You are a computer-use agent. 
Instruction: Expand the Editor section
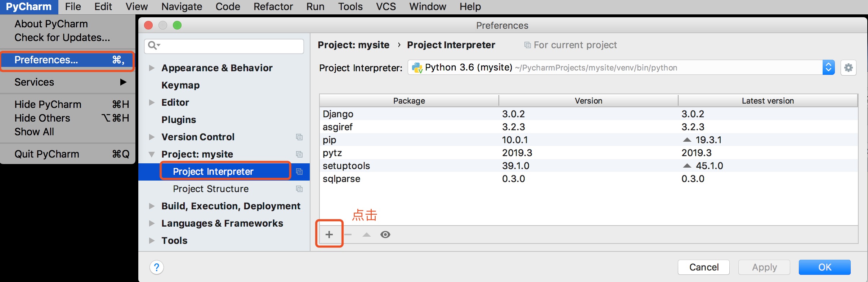point(152,103)
